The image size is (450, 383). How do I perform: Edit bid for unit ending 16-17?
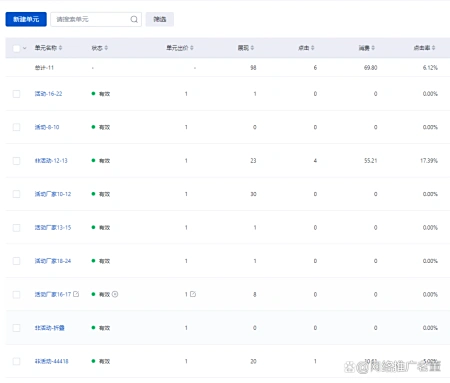pos(193,294)
